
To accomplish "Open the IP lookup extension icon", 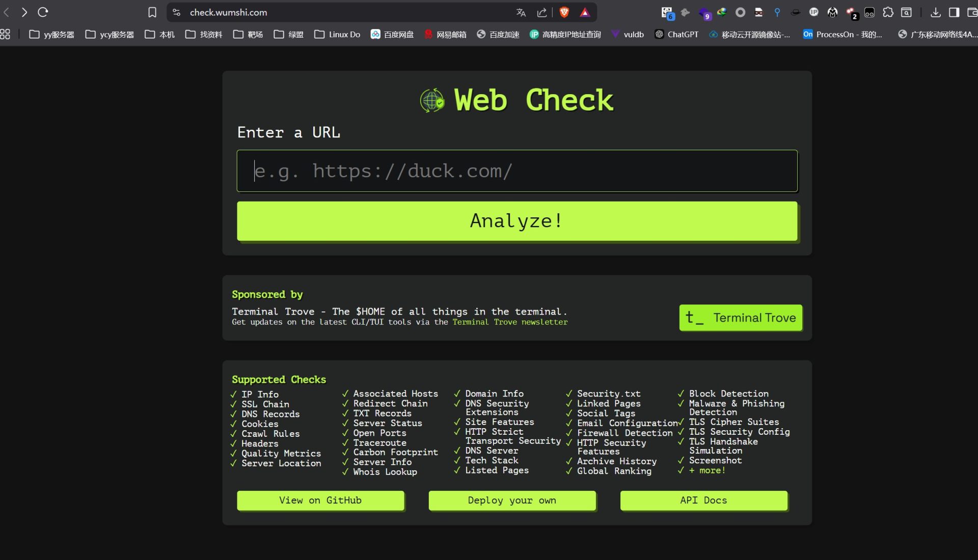I will tap(814, 12).
